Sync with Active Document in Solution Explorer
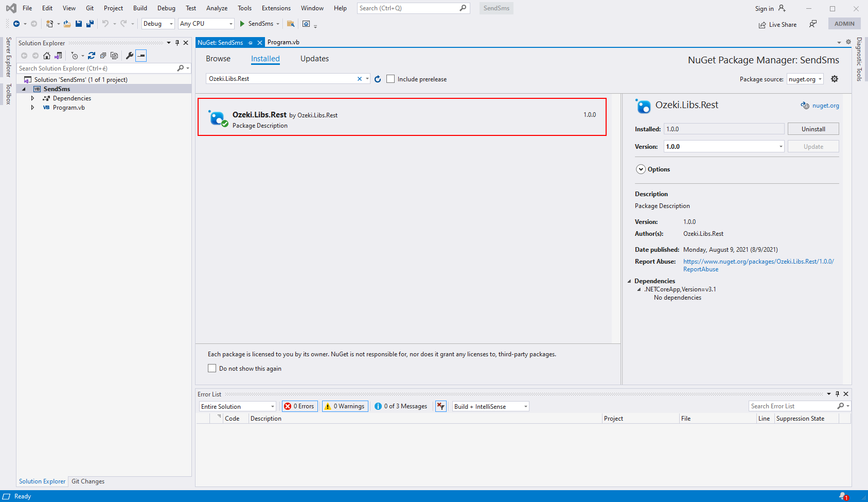 coord(92,56)
